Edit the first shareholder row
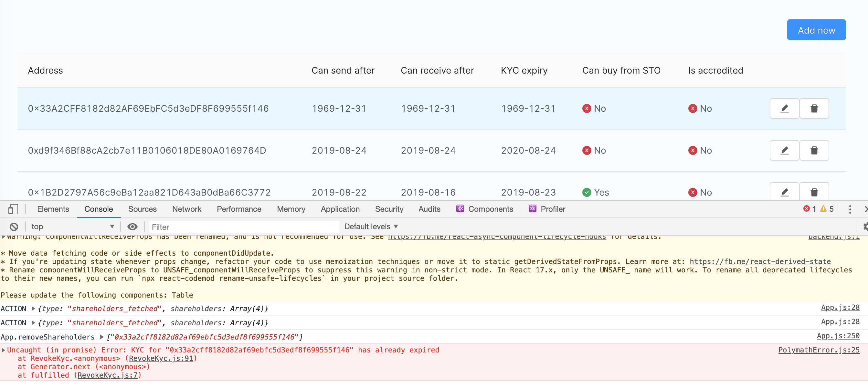Viewport: 868px width, 386px height. coord(784,108)
